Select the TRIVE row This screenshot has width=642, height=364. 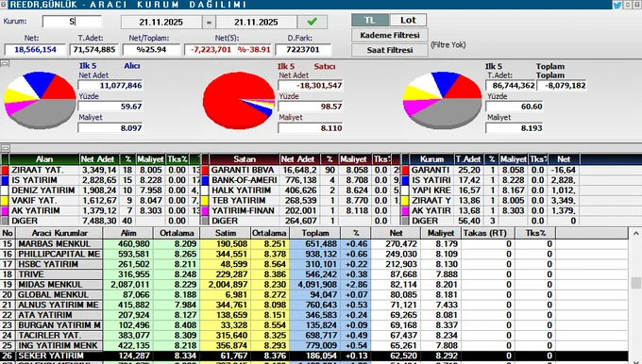coord(314,274)
